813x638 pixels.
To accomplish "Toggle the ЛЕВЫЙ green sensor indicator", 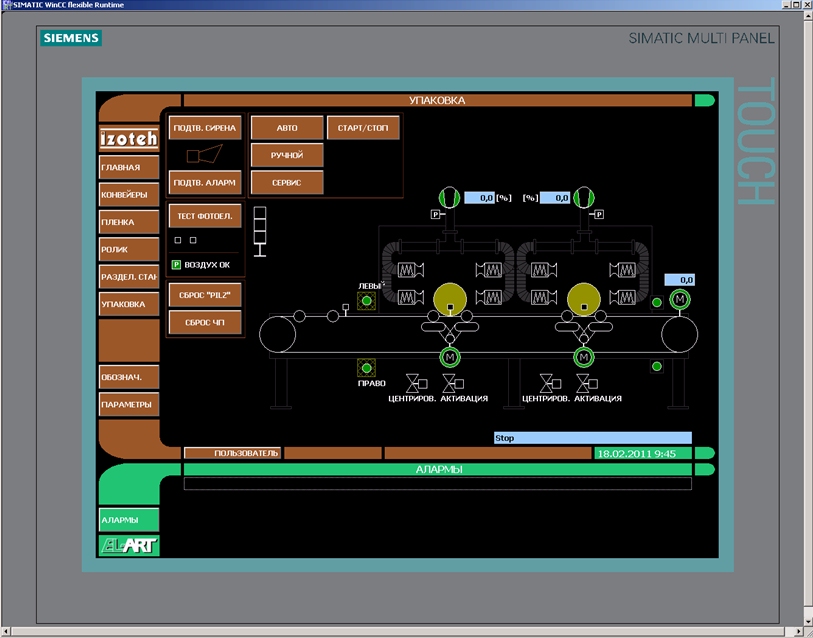I will click(367, 301).
